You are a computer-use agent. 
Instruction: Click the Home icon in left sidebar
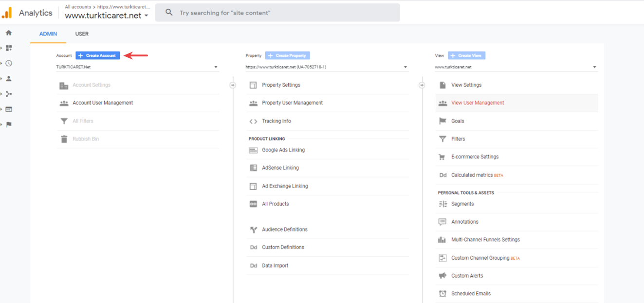point(8,33)
